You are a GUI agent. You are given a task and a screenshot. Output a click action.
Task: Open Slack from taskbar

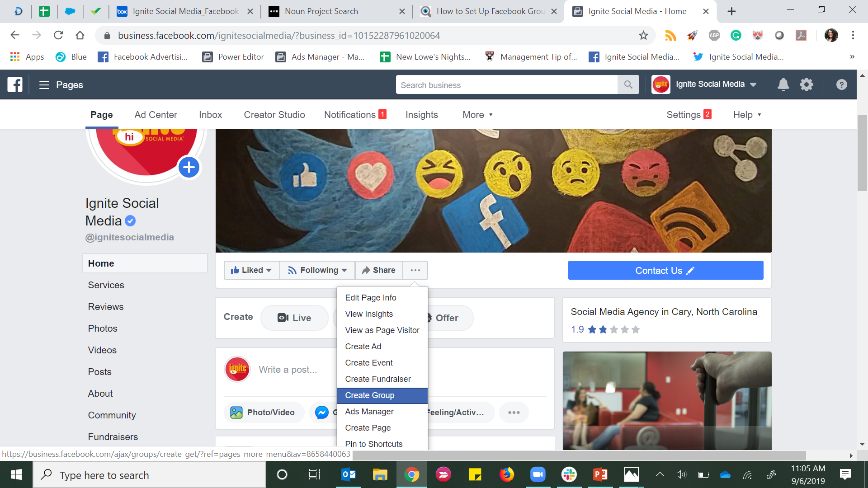pos(569,474)
